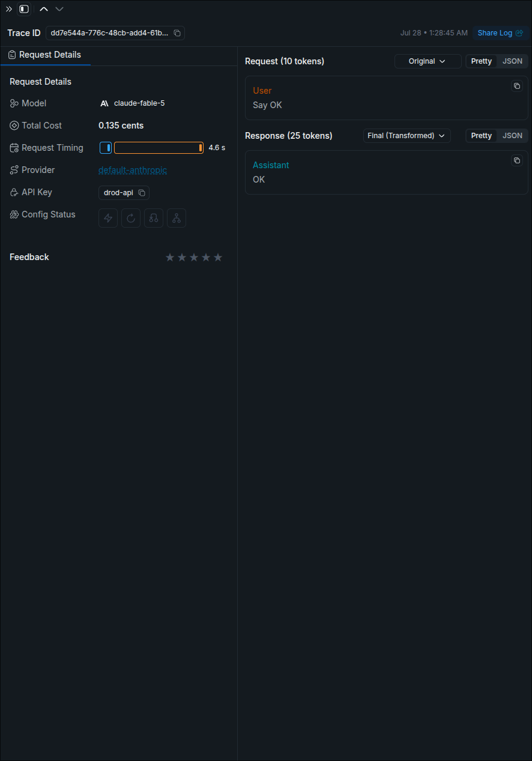The height and width of the screenshot is (761, 532).
Task: Switch Response view to Pretty
Action: tap(482, 136)
